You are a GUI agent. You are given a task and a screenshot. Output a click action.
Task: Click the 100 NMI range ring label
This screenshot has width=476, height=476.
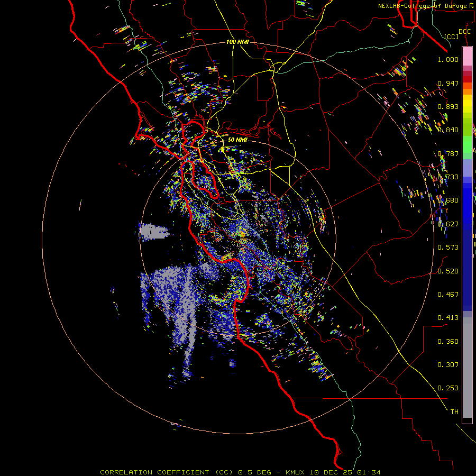coord(237,42)
